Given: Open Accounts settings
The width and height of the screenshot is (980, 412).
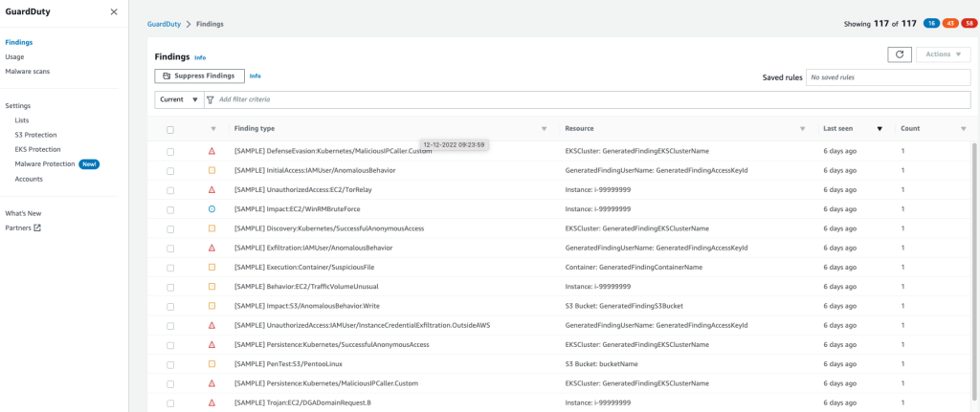Looking at the screenshot, I should (x=29, y=179).
